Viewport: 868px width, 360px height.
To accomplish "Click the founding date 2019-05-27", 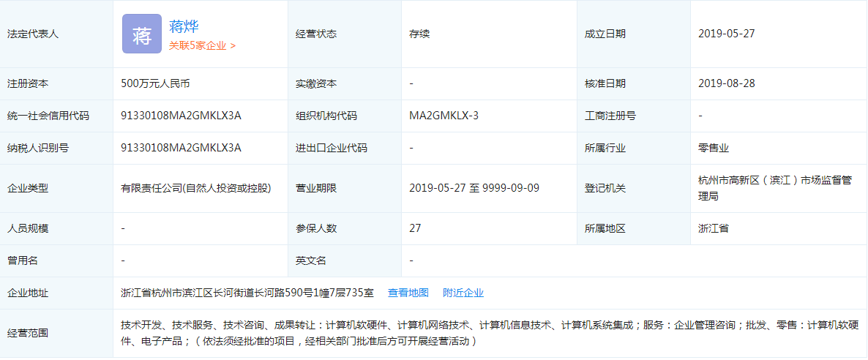I will (x=726, y=34).
